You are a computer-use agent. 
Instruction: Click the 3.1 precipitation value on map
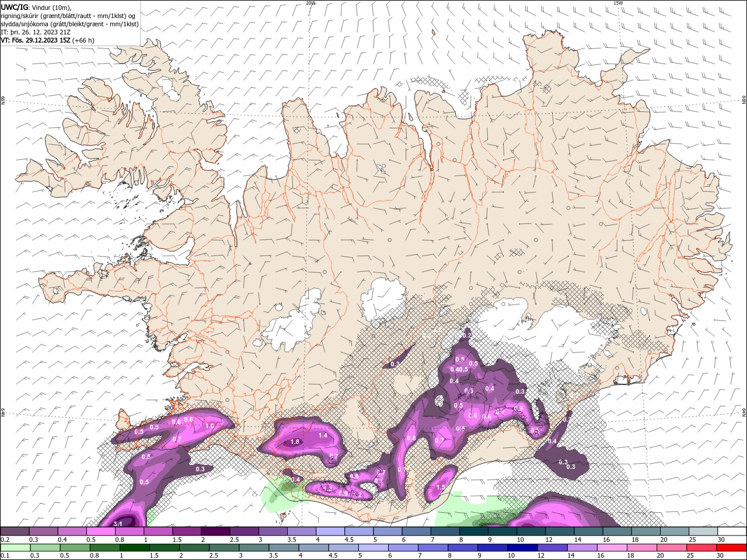[x=117, y=524]
